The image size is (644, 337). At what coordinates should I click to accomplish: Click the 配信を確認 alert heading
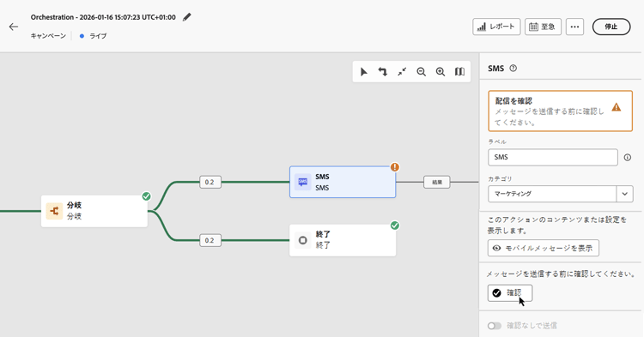[x=513, y=100]
